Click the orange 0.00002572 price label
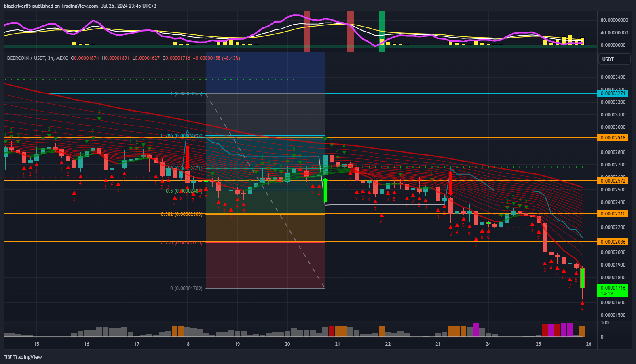This screenshot has height=364, width=636. point(613,181)
